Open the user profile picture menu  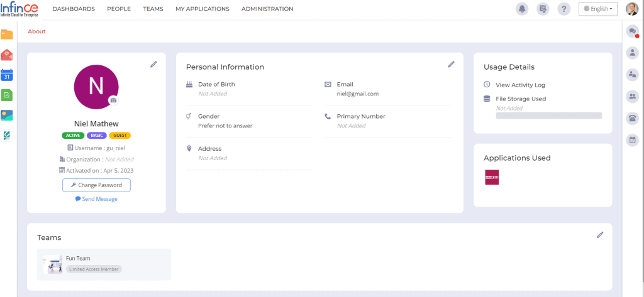click(x=631, y=9)
